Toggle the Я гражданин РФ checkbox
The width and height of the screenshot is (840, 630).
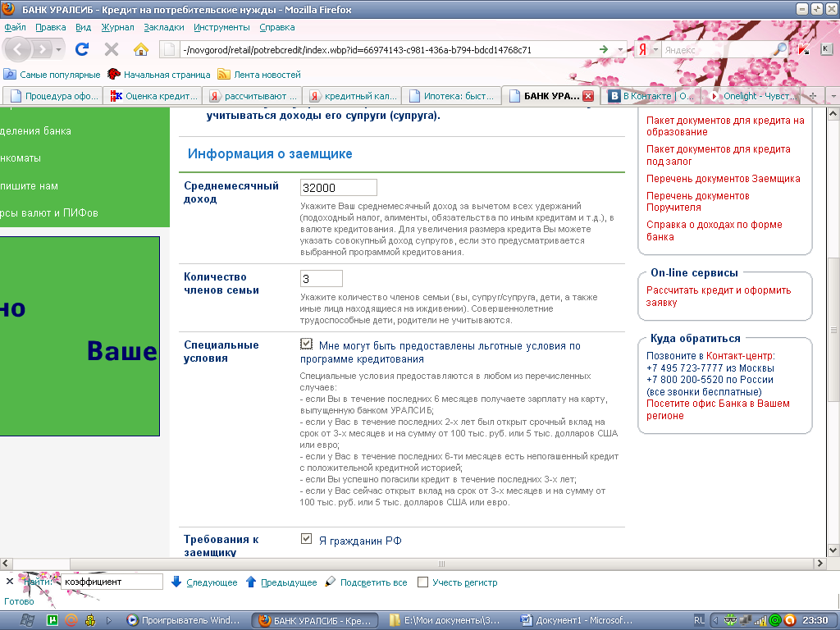pos(306,538)
